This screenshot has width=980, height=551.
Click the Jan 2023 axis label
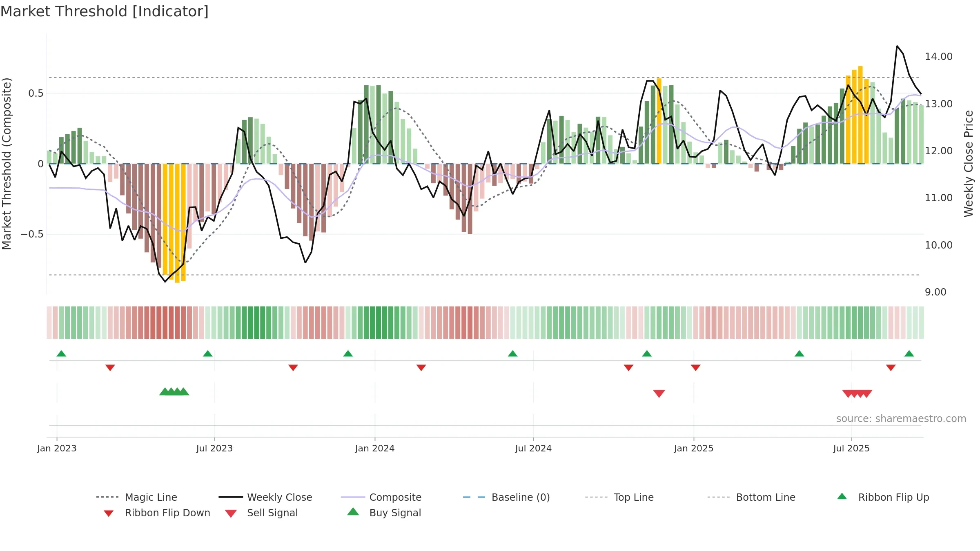pos(57,448)
